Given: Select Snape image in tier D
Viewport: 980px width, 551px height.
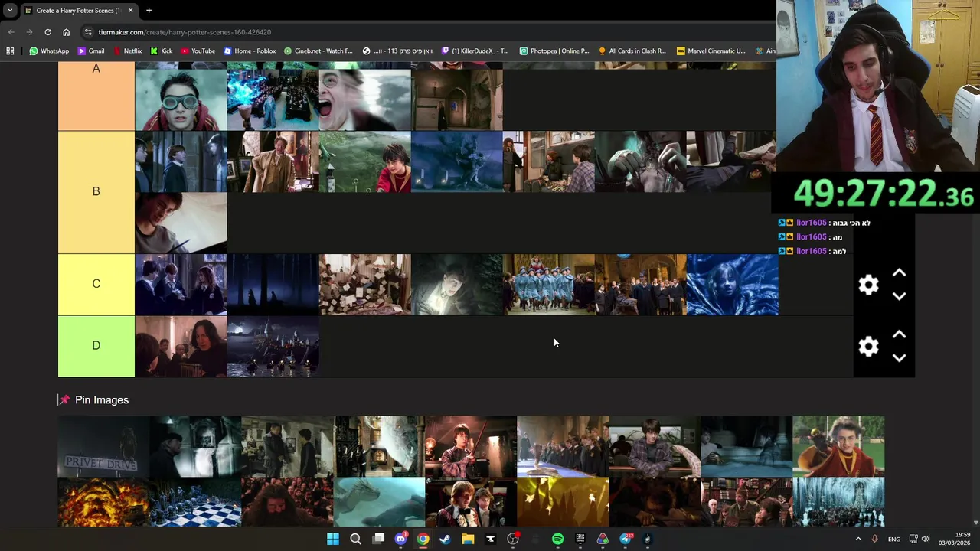Looking at the screenshot, I should tap(181, 347).
